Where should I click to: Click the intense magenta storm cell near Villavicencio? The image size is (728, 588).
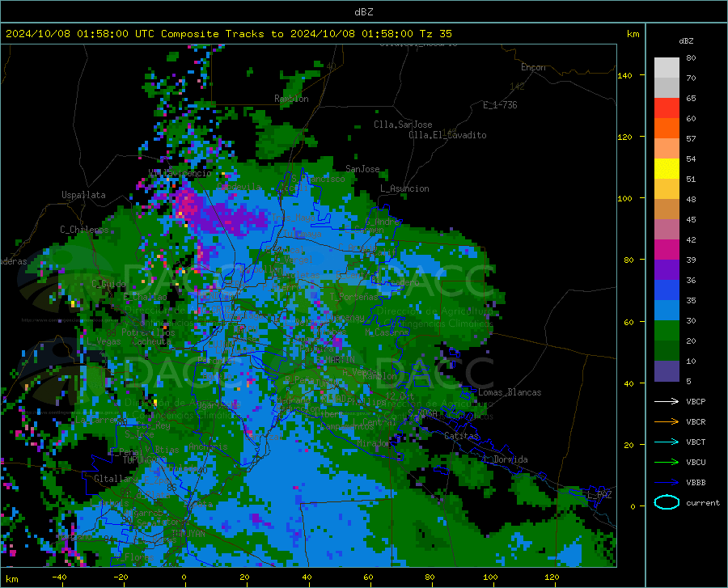tap(188, 204)
